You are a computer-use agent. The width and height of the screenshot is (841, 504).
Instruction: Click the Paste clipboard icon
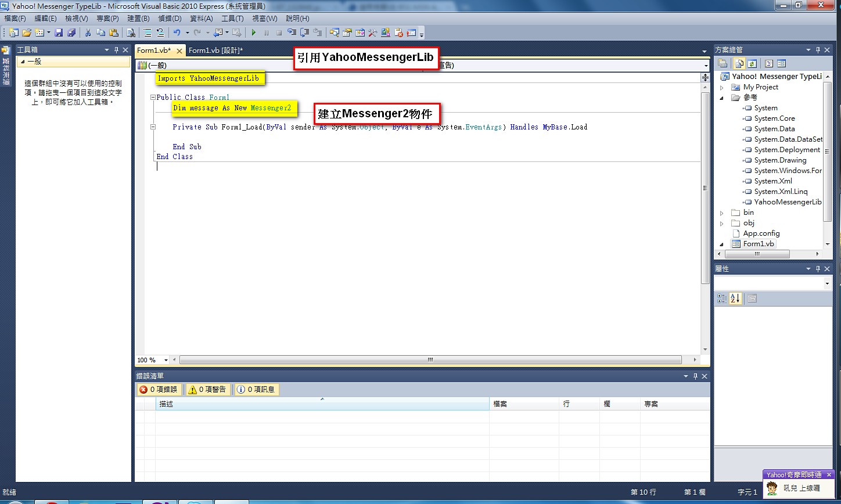click(x=114, y=33)
